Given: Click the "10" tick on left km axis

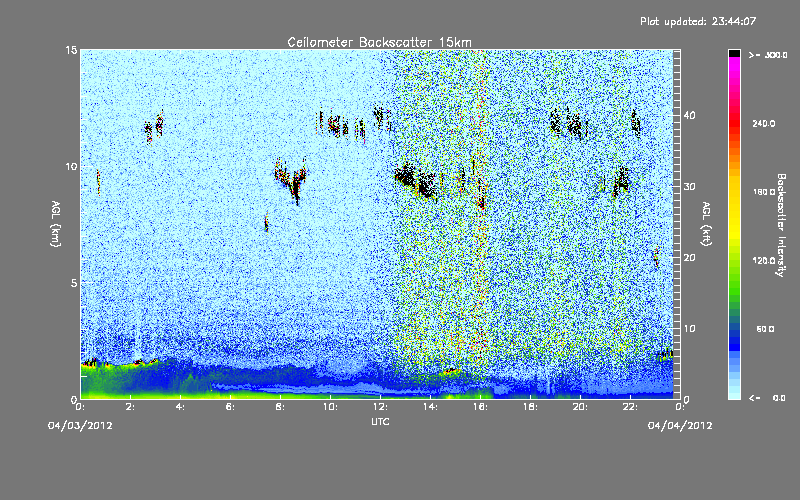Looking at the screenshot, I should (x=71, y=166).
